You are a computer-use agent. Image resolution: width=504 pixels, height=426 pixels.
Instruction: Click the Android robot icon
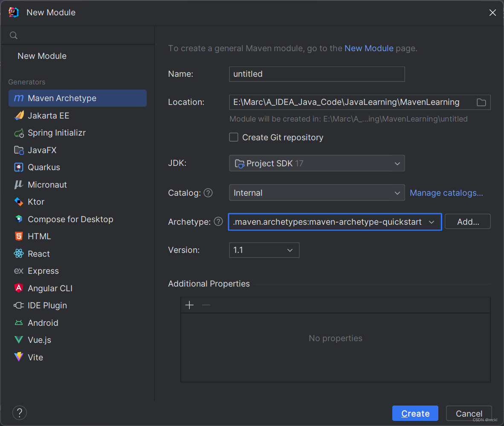19,322
